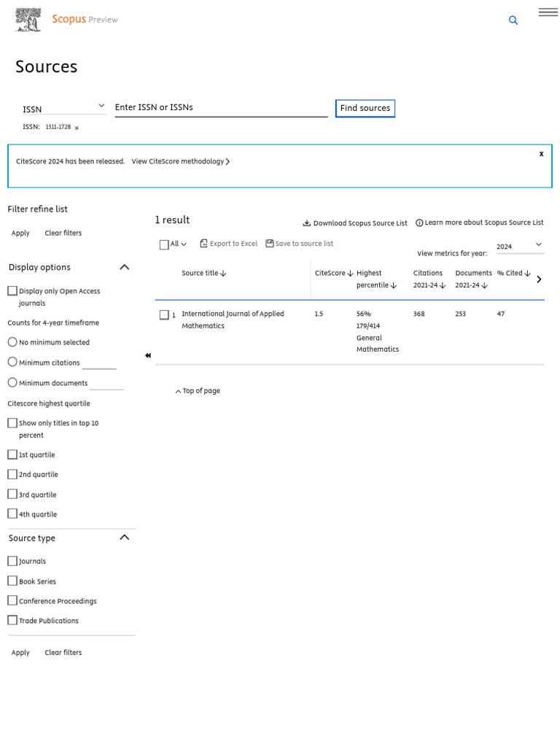Open the All selection dropdown

tap(179, 244)
